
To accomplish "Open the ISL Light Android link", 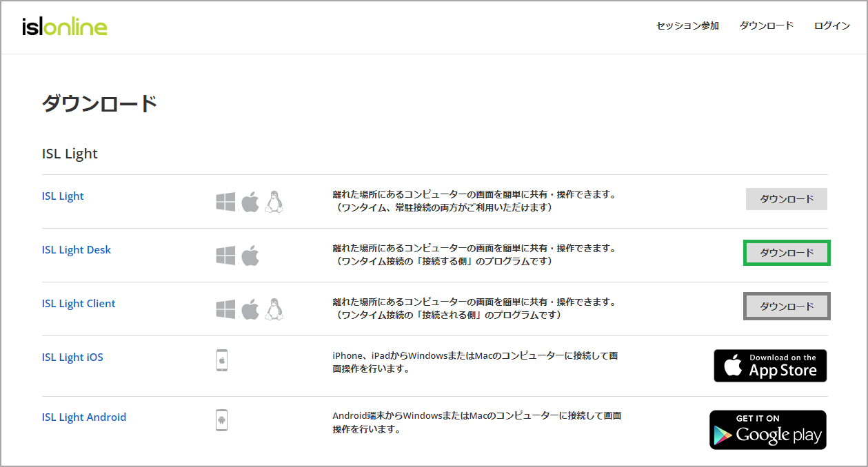I will coord(84,417).
